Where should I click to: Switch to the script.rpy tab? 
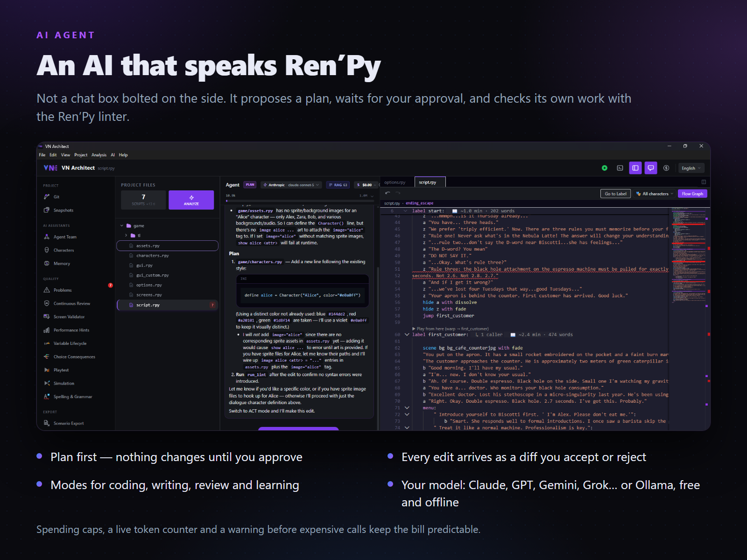coord(430,182)
